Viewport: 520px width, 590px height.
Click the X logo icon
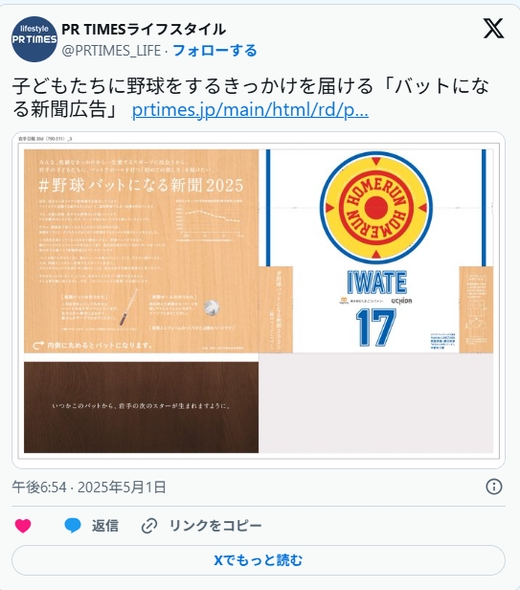tap(493, 29)
